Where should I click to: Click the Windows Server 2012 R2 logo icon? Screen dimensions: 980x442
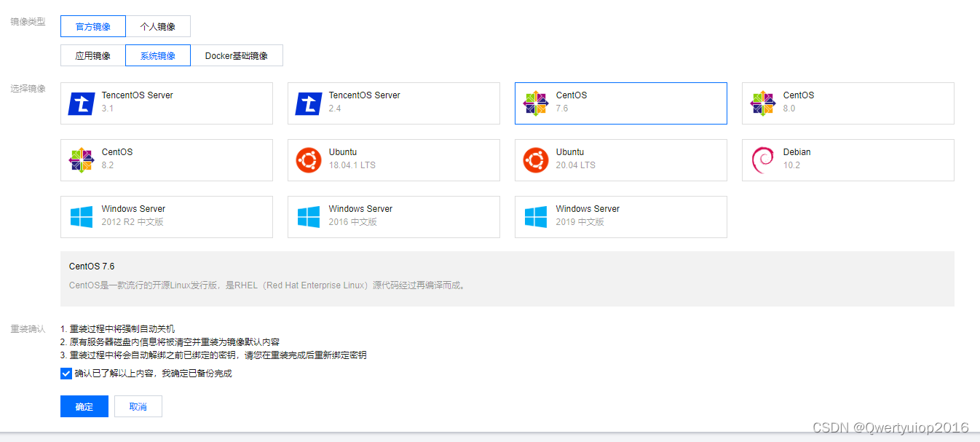point(82,217)
